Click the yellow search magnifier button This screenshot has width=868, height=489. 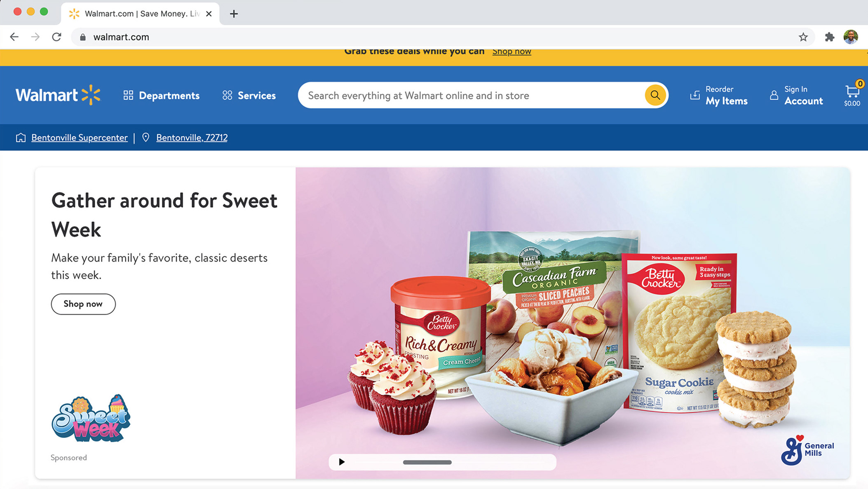coord(655,95)
